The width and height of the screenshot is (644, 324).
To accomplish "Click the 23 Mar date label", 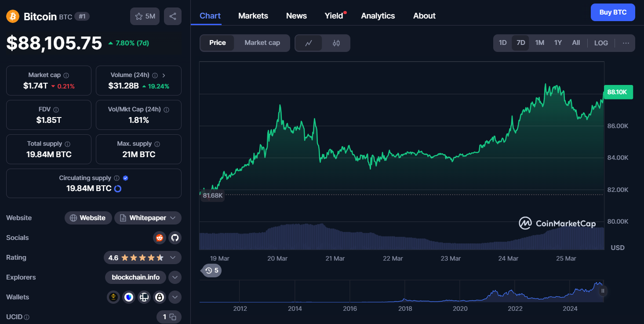I will pos(451,258).
